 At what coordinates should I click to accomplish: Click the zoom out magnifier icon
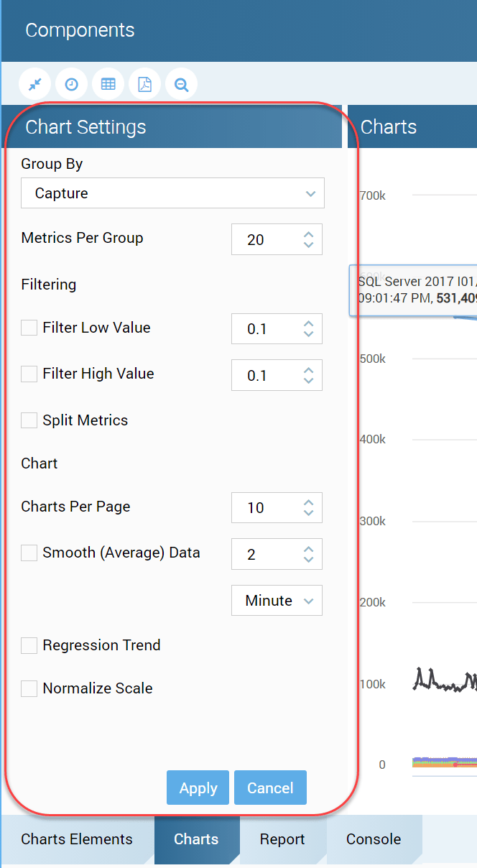[181, 84]
